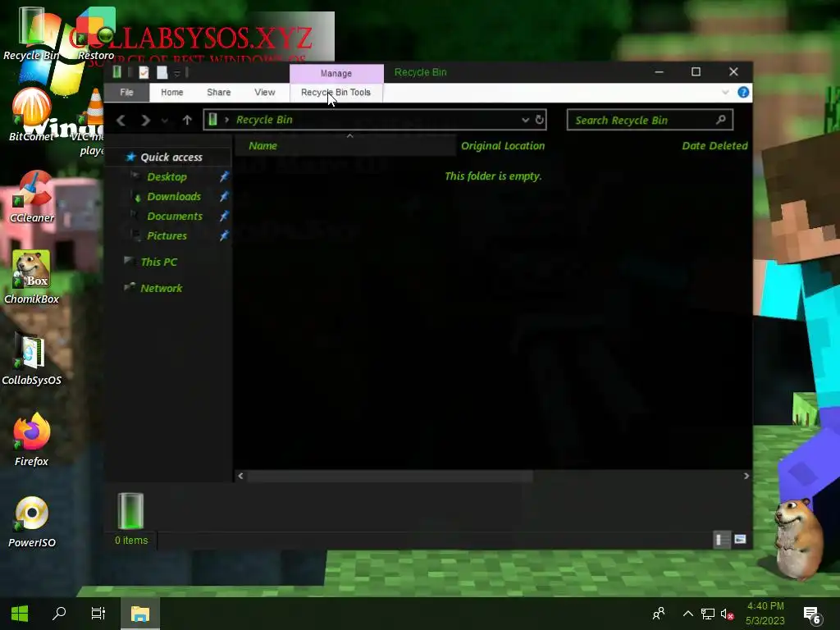Sort by Original Location column
840x630 pixels.
[503, 146]
